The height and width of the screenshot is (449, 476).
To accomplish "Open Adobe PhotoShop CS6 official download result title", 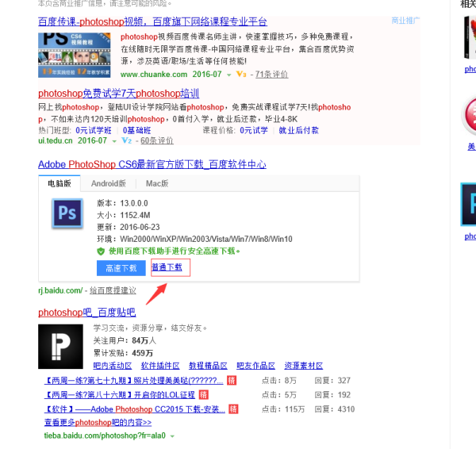I will click(x=152, y=164).
